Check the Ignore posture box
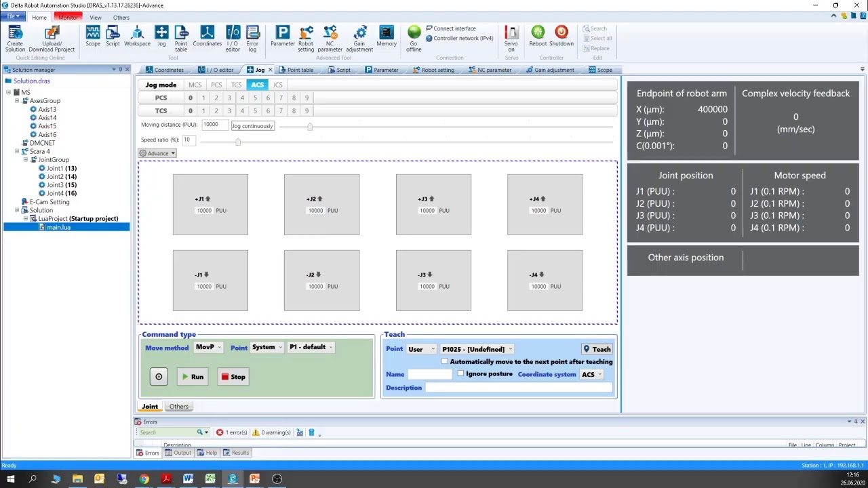Screen dimensions: 868x488 [x=461, y=373]
